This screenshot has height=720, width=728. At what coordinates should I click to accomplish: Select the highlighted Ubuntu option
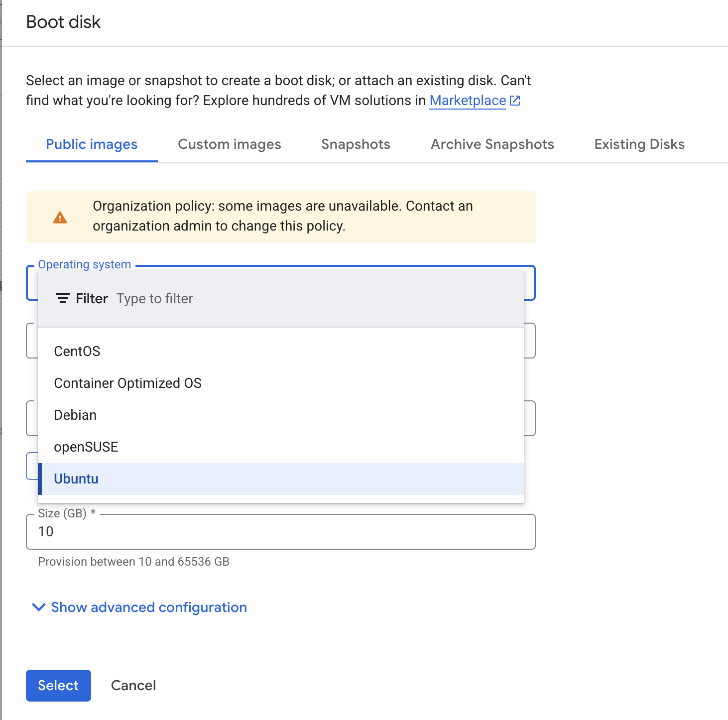tap(76, 479)
